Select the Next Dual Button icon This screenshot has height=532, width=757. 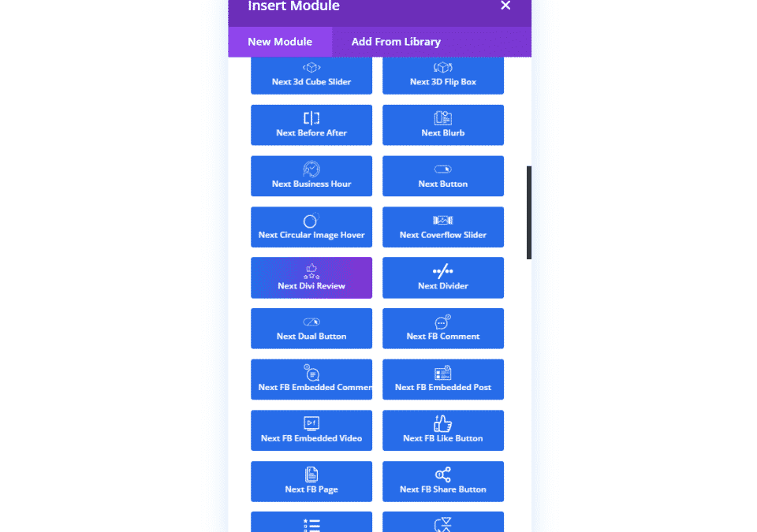pyautogui.click(x=311, y=322)
